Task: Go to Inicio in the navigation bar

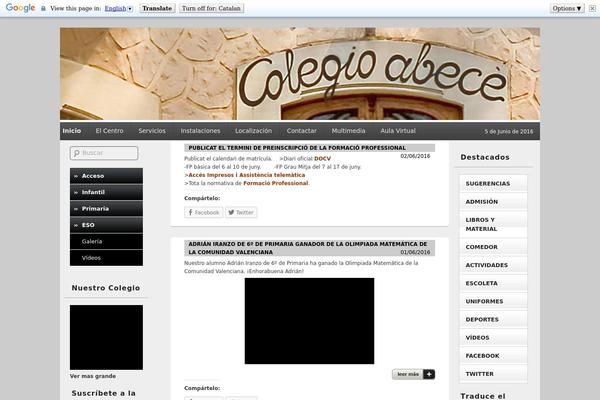Action: [72, 131]
